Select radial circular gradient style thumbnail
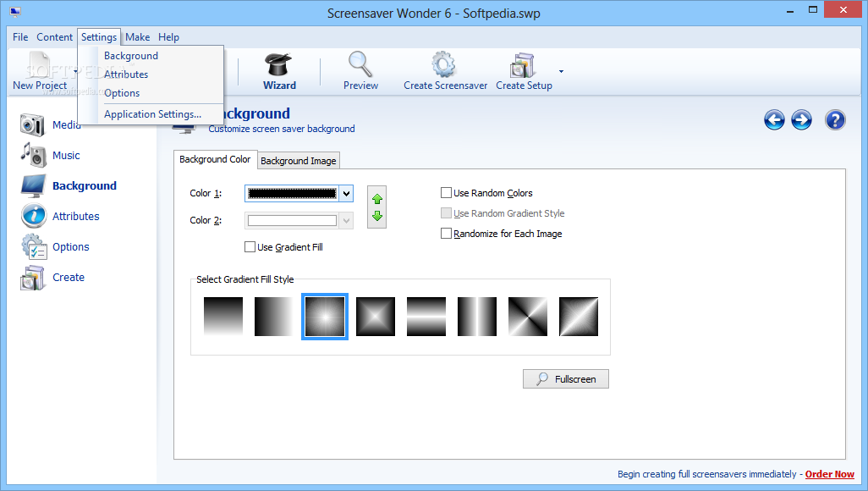This screenshot has height=491, width=868. [x=325, y=317]
